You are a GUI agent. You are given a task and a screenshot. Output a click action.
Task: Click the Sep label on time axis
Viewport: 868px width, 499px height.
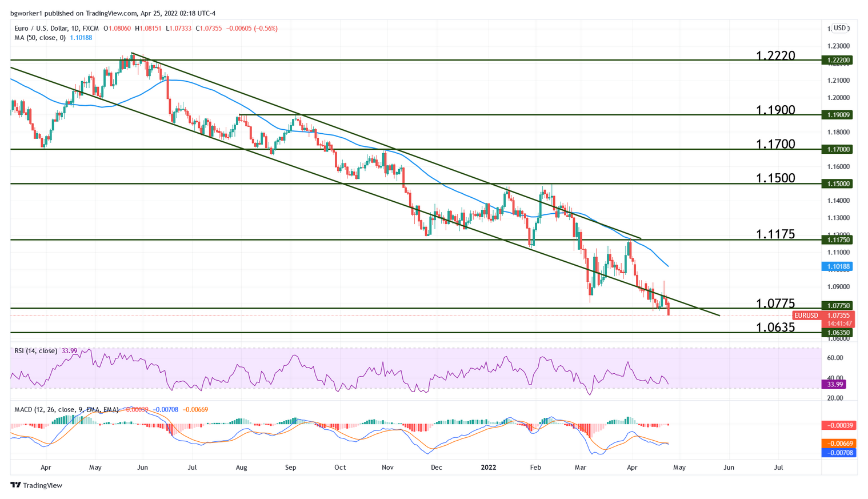click(291, 467)
